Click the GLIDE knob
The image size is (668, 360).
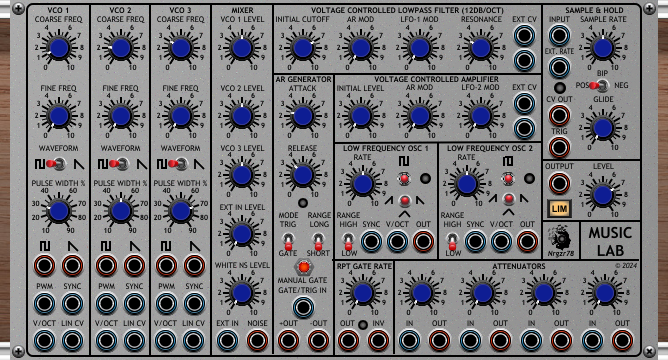coord(603,127)
